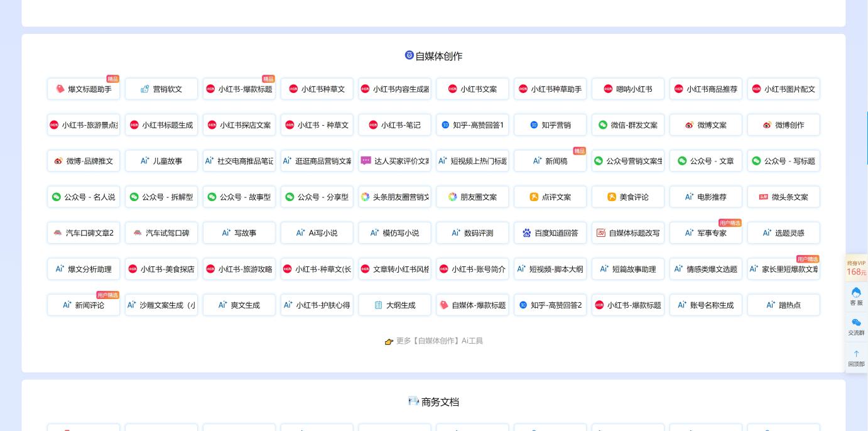The width and height of the screenshot is (868, 431).
Task: Click the 小红书商品推荐 icon
Action: [678, 89]
